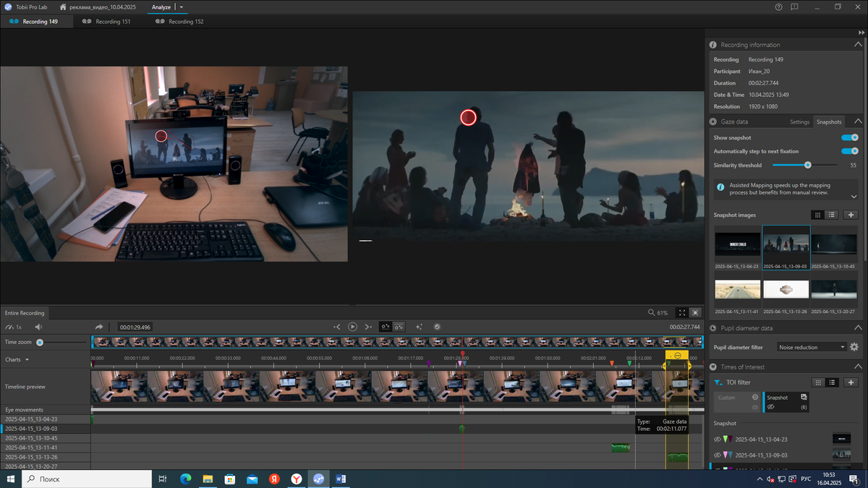Image resolution: width=868 pixels, height=488 pixels.
Task: Open the Pupil diameter filter dropdown
Action: point(812,347)
